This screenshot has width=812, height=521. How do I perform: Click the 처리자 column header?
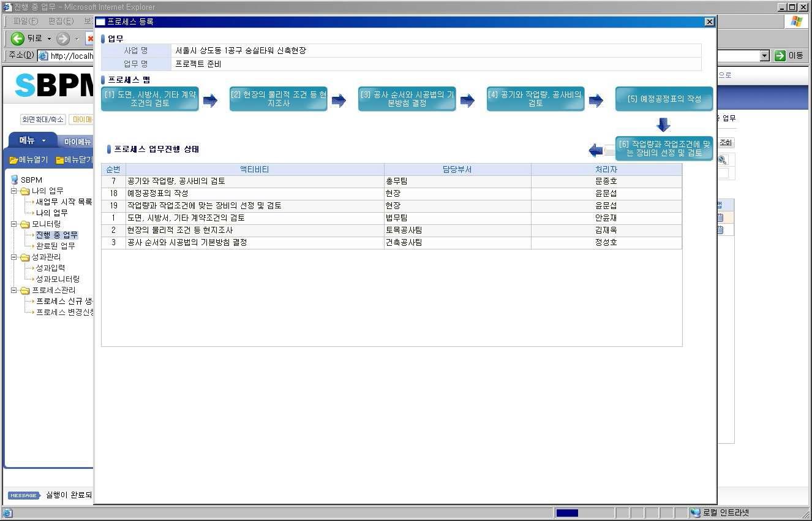tap(606, 169)
